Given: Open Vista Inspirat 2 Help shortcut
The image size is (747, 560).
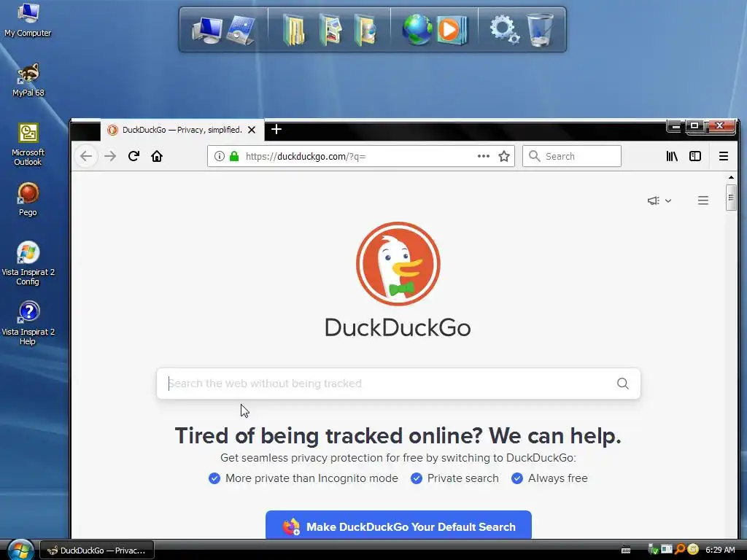Looking at the screenshot, I should (x=28, y=323).
